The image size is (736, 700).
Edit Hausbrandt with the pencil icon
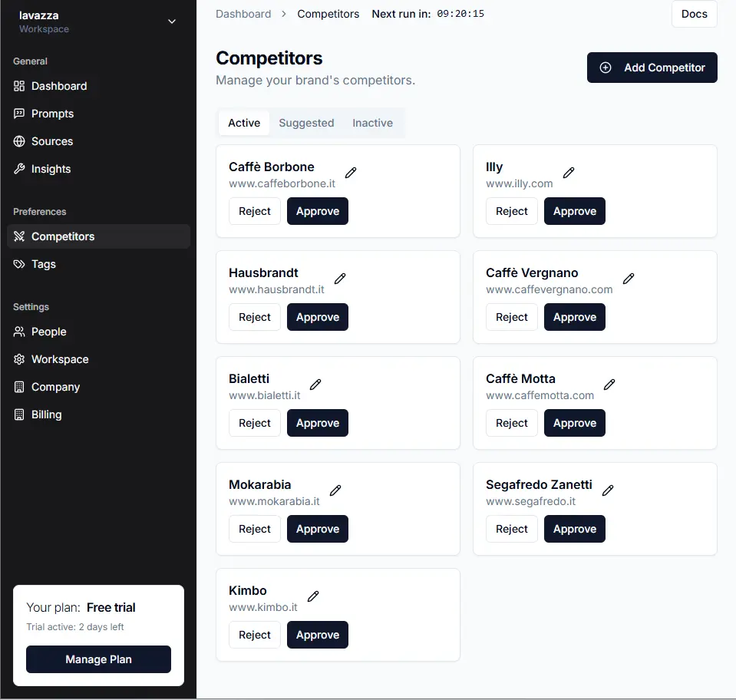(340, 279)
